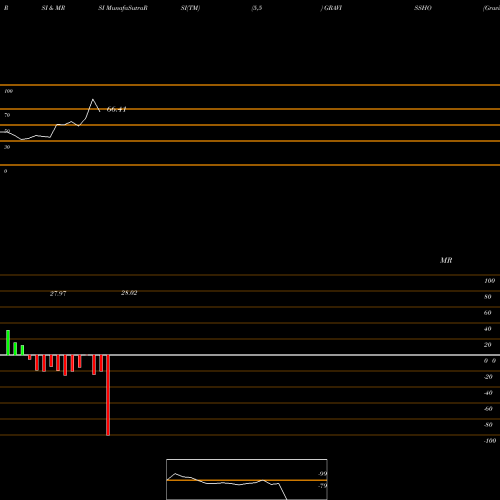Click the "SI & MR" header text
The width and height of the screenshot is (500, 500).
click(x=53, y=8)
